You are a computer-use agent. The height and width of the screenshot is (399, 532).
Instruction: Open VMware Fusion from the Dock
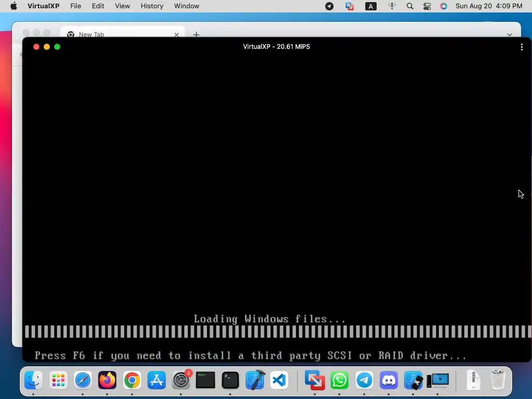pos(315,380)
